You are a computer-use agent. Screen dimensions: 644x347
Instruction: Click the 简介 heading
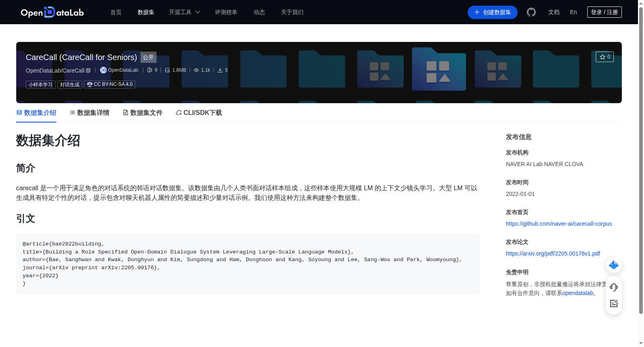26,168
